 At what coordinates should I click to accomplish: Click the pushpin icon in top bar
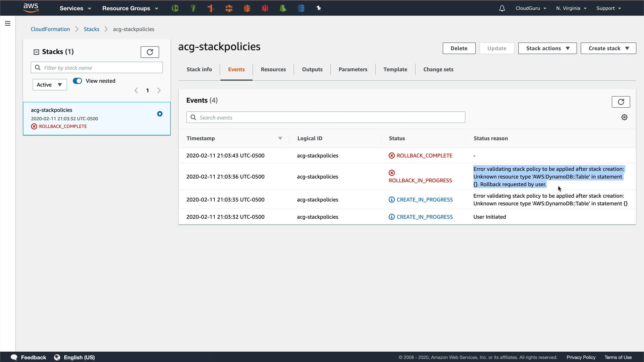pyautogui.click(x=319, y=8)
